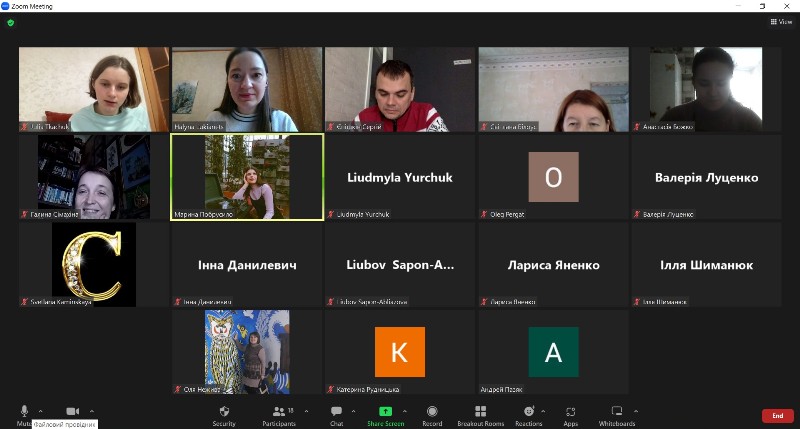The width and height of the screenshot is (800, 429).
Task: Select the Liudmyla Yurchuk tile
Action: 400,177
